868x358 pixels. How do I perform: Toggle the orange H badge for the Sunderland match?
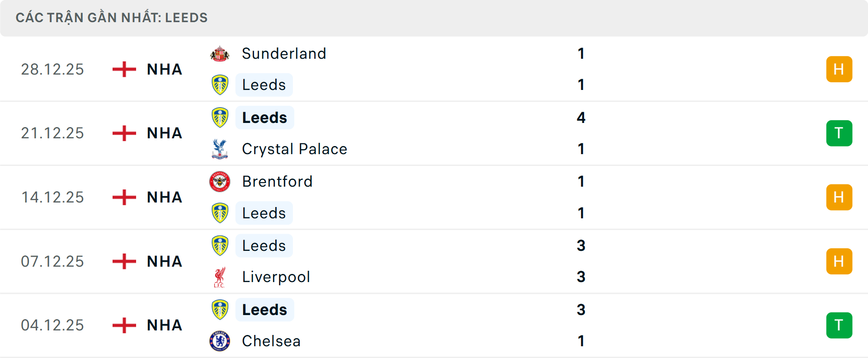click(840, 69)
